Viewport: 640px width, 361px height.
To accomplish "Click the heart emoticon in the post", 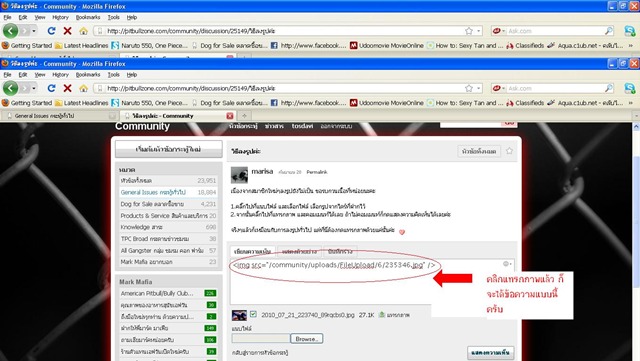I will 402,232.
